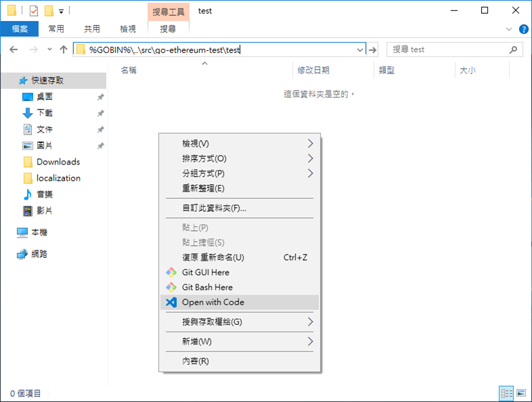Choose Git GUI Here in context menu
The image size is (532, 402).
click(x=240, y=273)
